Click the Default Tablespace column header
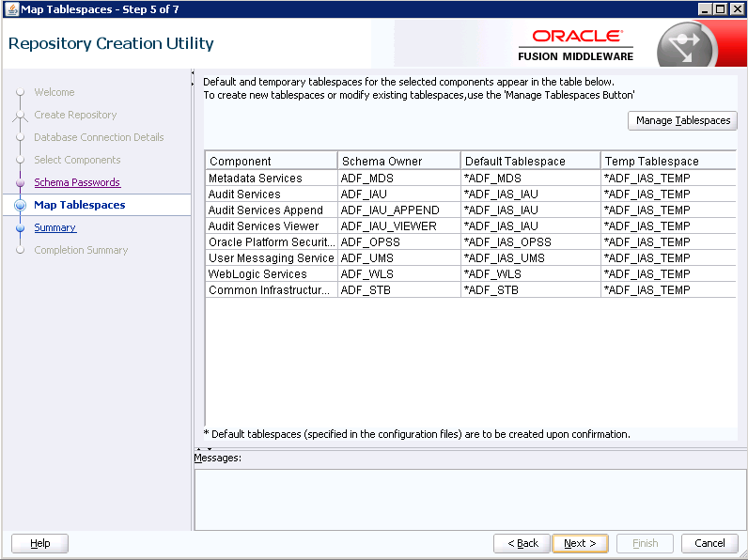The height and width of the screenshot is (560, 748). (531, 161)
